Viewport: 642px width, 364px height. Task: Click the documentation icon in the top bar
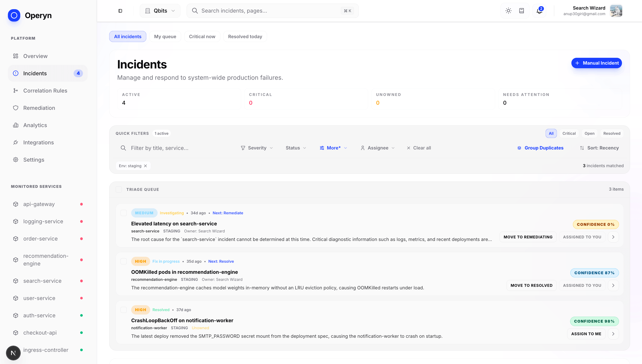521,11
